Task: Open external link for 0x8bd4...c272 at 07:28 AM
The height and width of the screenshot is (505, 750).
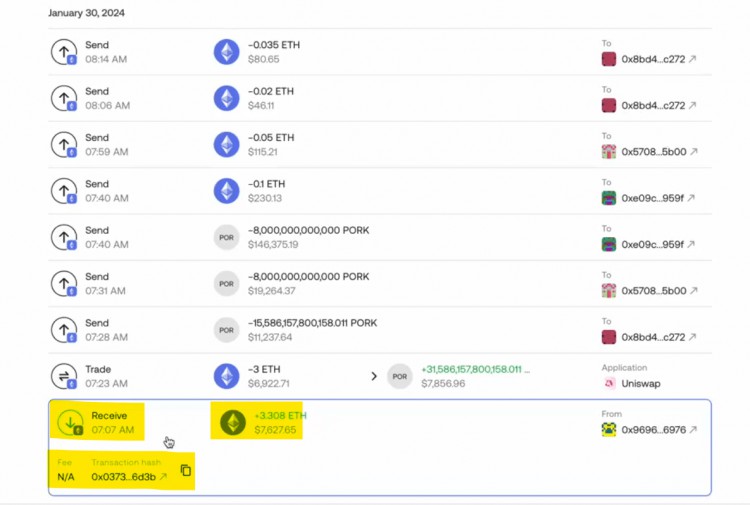Action: 693,338
